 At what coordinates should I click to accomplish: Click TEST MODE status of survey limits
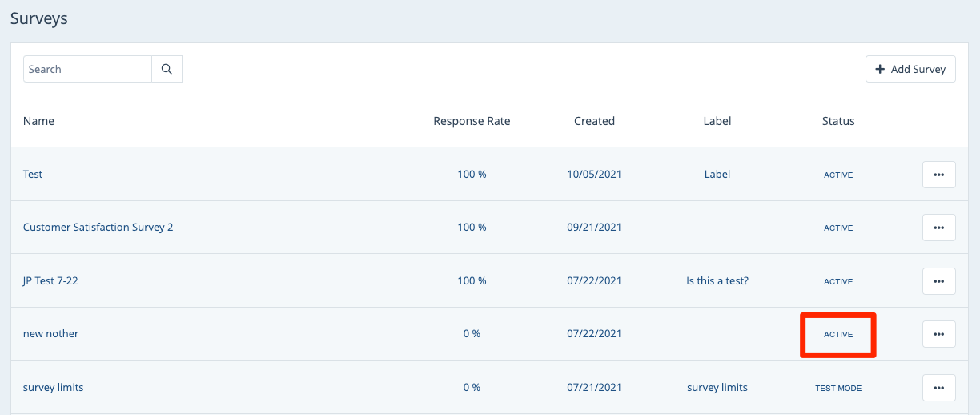pyautogui.click(x=838, y=388)
